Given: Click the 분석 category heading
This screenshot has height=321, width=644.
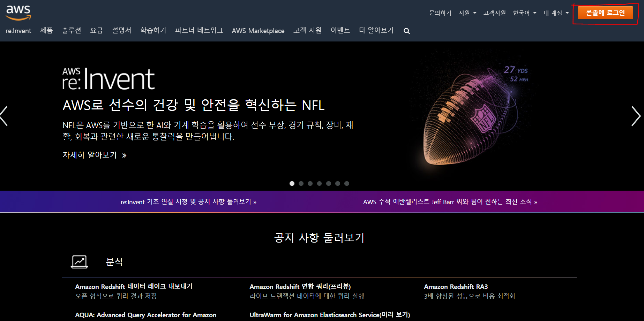Looking at the screenshot, I should tap(114, 262).
